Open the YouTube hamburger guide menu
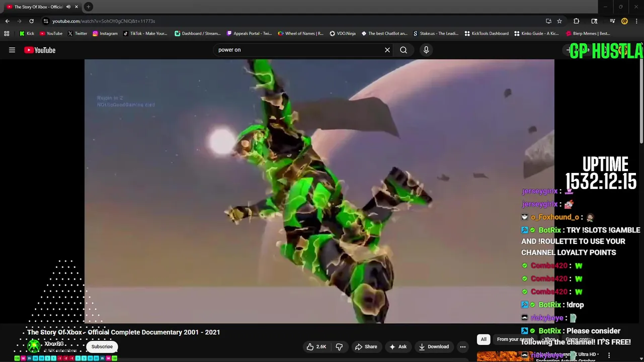 [12, 50]
